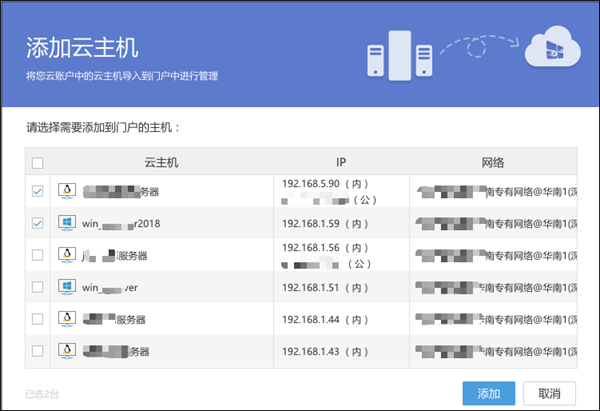Check the host with IP 192.168.1.43
The height and width of the screenshot is (411, 600).
point(38,351)
